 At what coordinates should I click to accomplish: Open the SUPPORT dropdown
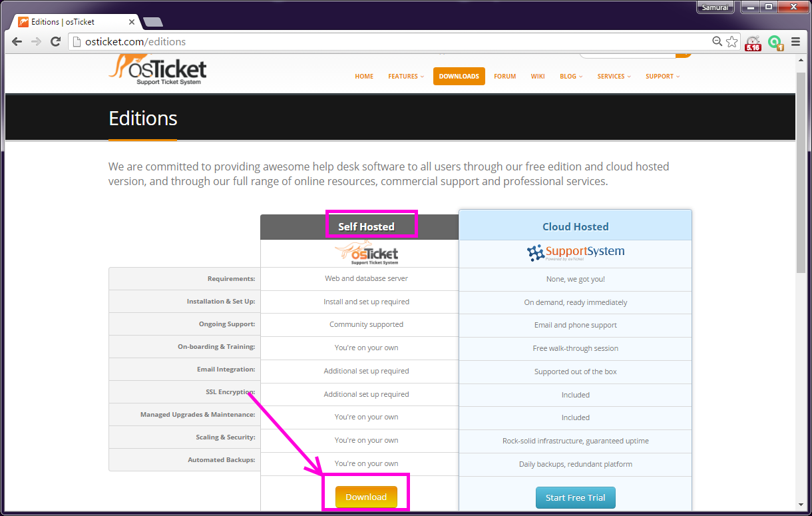pos(660,76)
